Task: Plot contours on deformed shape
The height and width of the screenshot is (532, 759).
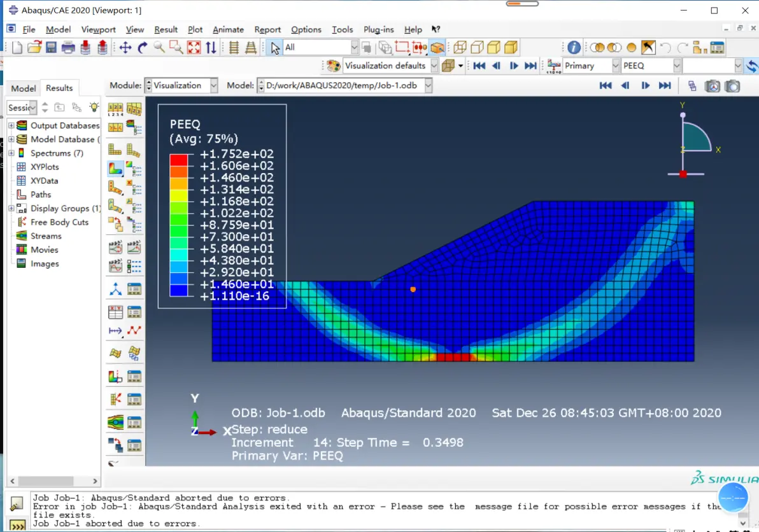Action: 115,168
